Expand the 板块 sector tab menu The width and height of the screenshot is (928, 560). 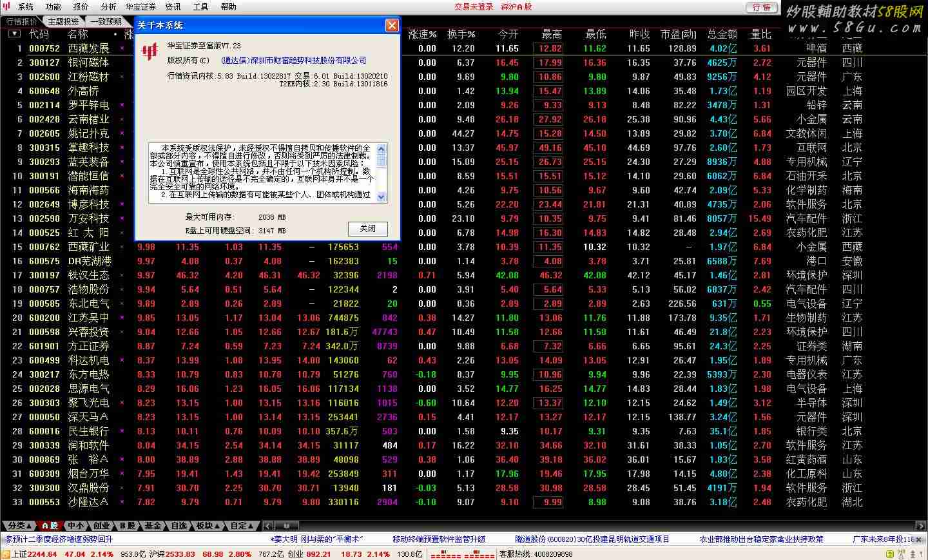pos(209,526)
